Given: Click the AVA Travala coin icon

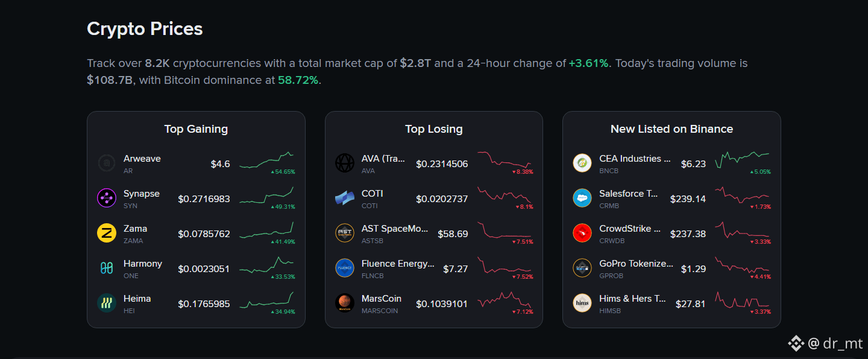Looking at the screenshot, I should pyautogui.click(x=345, y=163).
